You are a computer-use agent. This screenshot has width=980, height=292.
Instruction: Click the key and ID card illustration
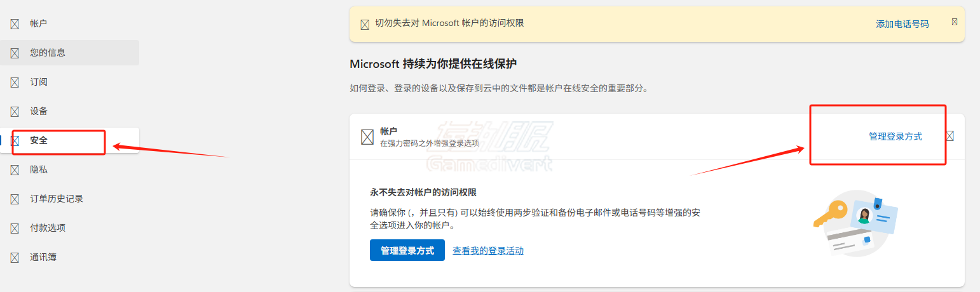[859, 223]
